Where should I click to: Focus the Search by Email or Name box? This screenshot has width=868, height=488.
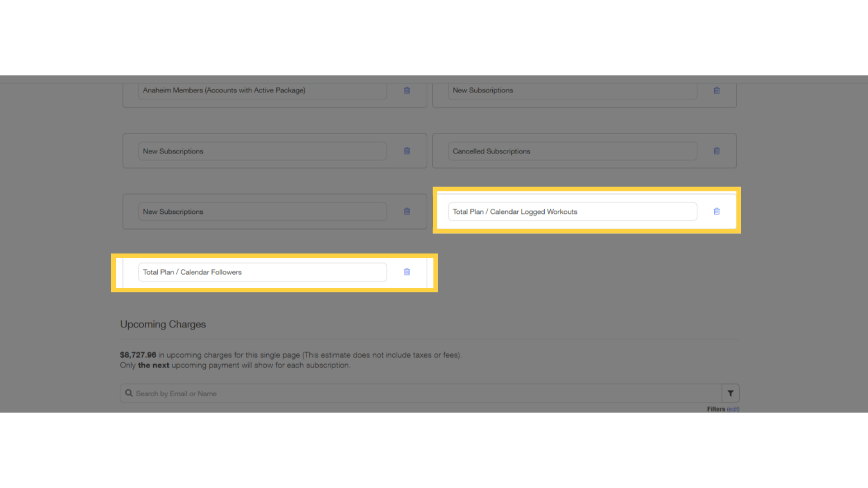click(x=421, y=394)
